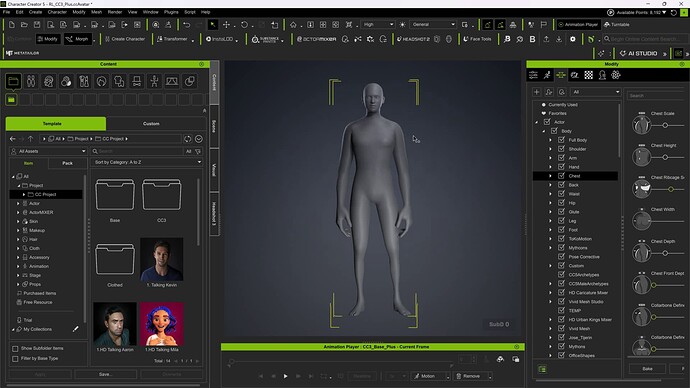Screen dimensions: 690x388
Task: Expand the Back morph category
Action: coord(550,185)
